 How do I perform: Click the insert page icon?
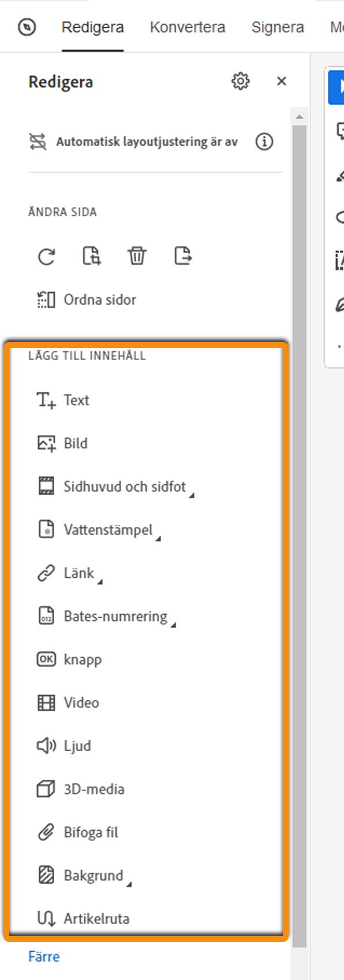tap(91, 256)
